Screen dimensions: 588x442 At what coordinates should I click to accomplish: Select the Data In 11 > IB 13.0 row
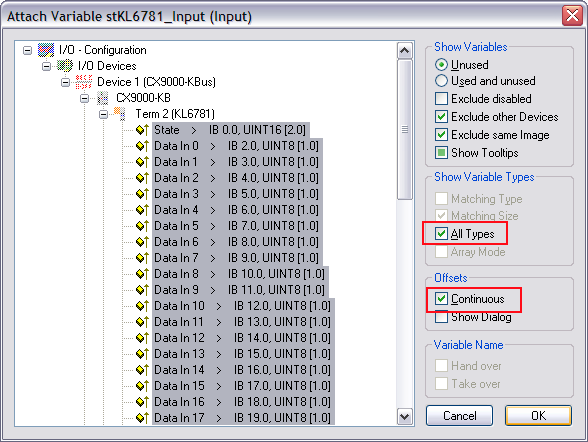click(243, 322)
